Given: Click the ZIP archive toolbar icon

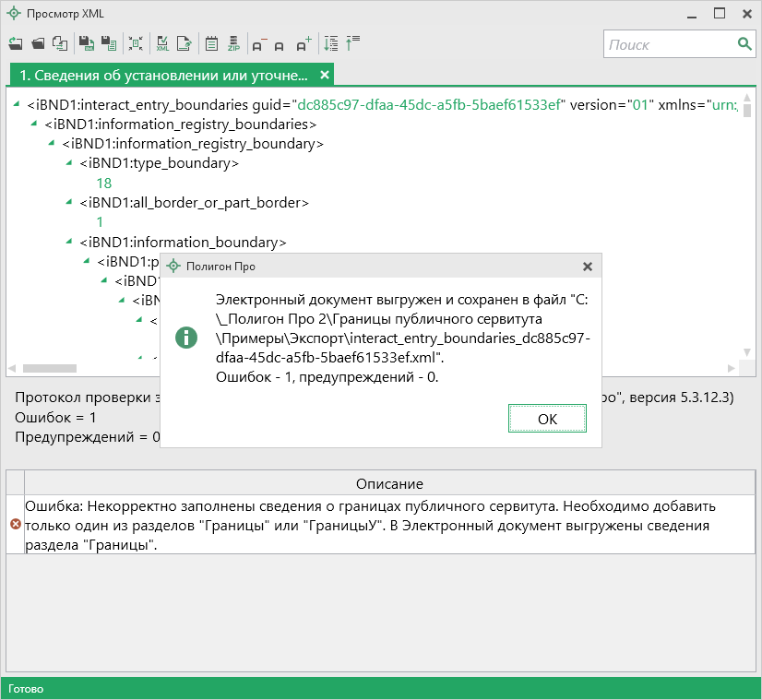Looking at the screenshot, I should click(x=233, y=43).
